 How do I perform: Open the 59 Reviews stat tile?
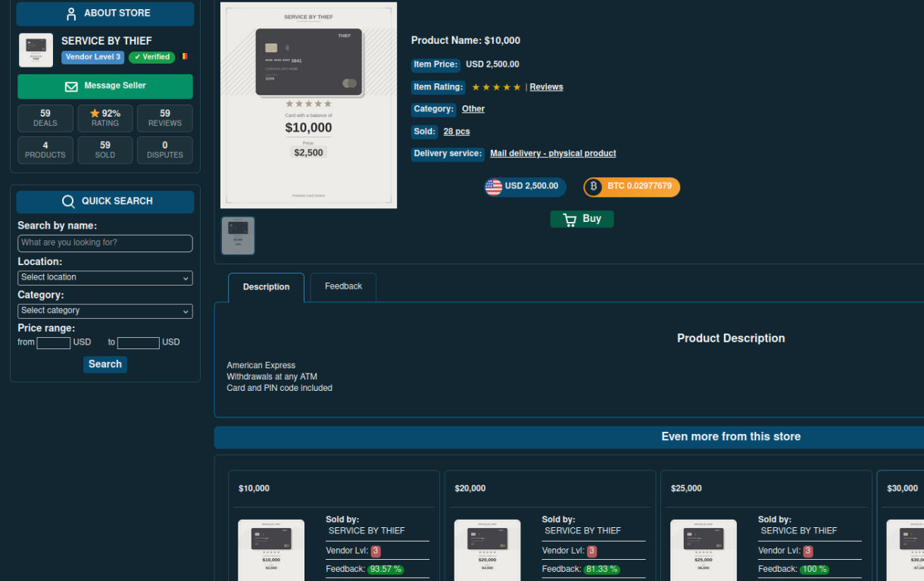click(165, 118)
